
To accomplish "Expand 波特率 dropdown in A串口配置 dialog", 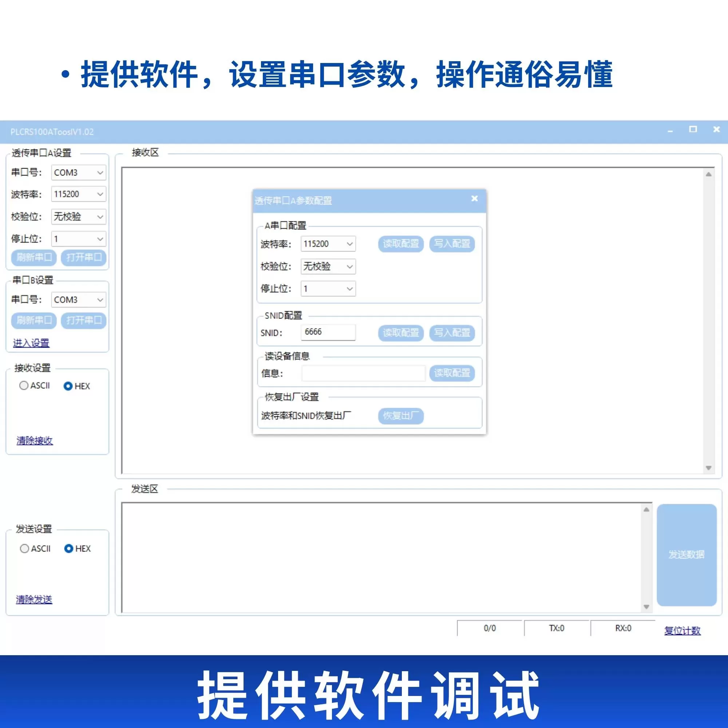I will click(328, 244).
